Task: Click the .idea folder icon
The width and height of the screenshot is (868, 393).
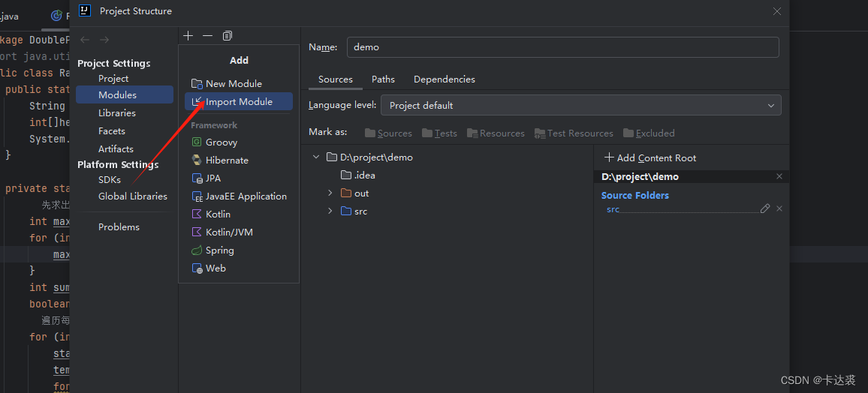Action: point(346,175)
